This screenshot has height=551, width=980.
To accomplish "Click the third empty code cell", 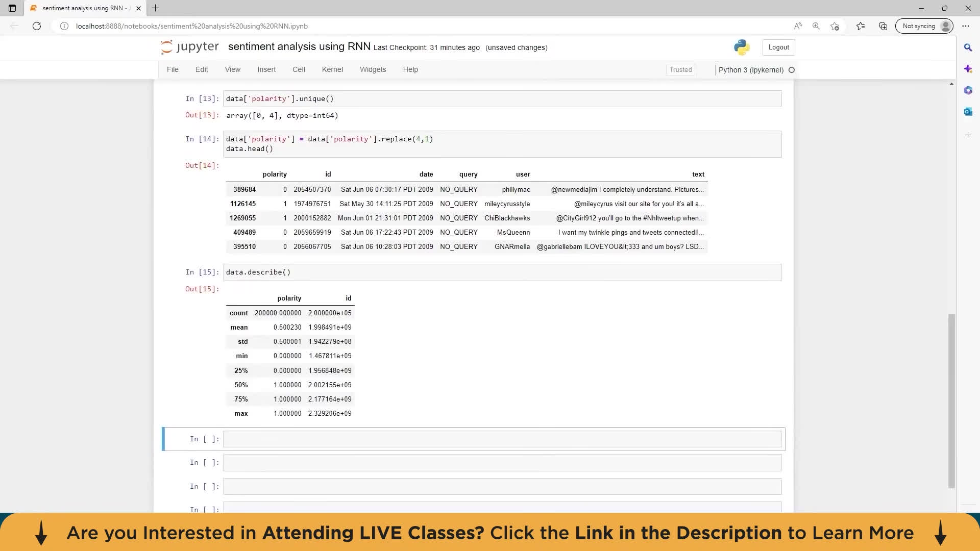I will [x=502, y=487].
